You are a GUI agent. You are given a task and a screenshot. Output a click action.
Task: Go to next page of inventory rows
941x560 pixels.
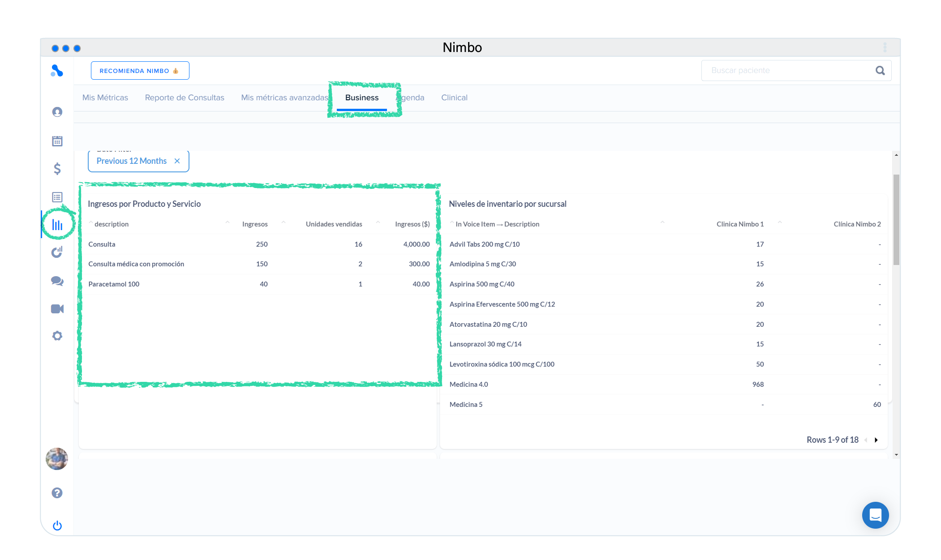(x=876, y=440)
